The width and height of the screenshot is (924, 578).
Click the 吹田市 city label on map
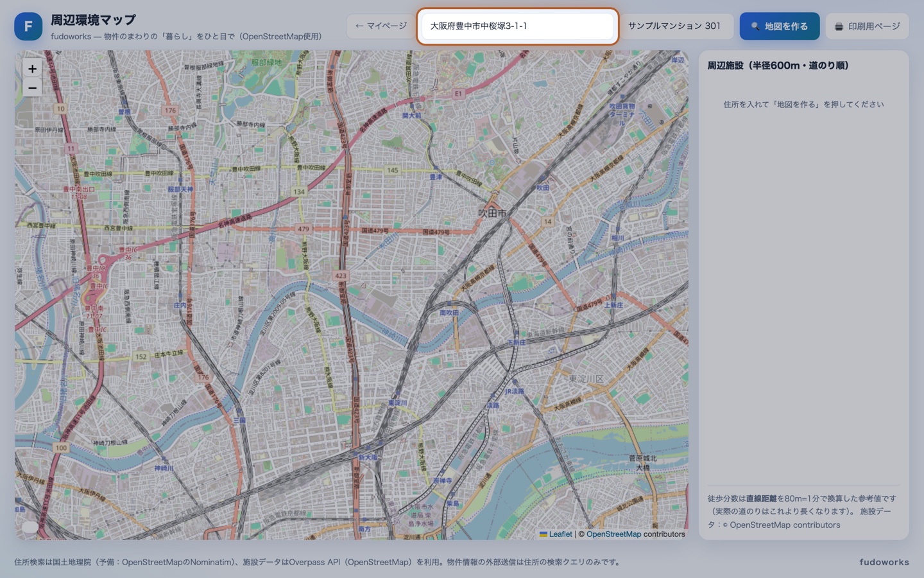click(492, 213)
